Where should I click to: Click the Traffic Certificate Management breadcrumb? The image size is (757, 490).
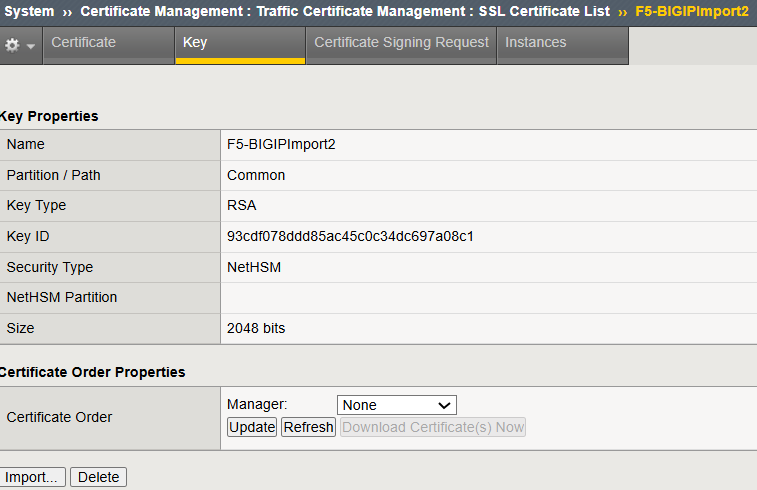coord(361,11)
